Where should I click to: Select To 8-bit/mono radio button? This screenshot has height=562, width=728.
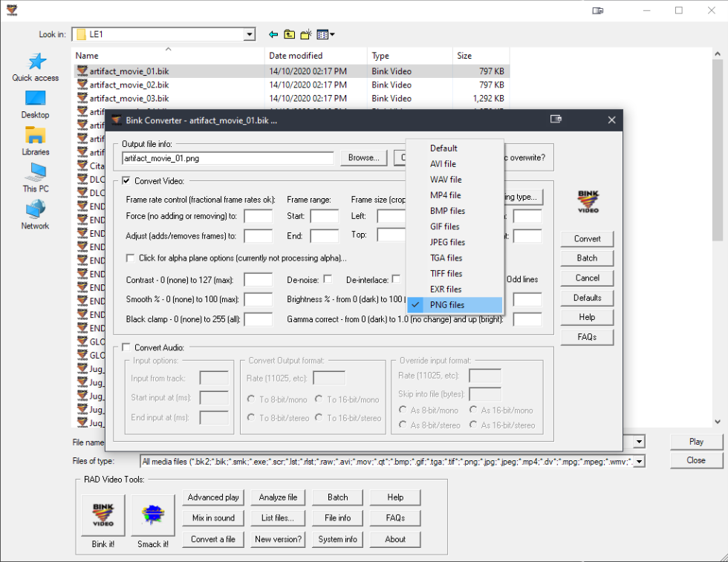[x=251, y=399]
